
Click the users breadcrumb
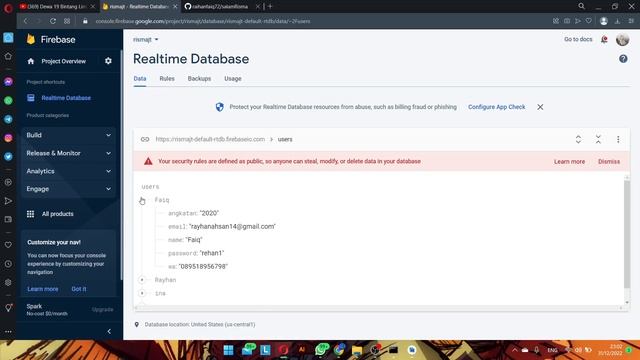click(285, 139)
